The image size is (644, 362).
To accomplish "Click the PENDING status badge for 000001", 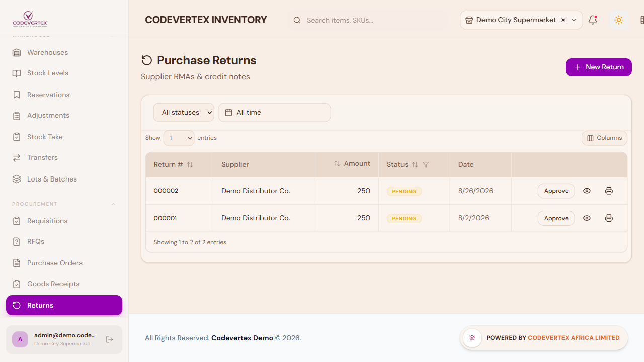I will coord(404,218).
